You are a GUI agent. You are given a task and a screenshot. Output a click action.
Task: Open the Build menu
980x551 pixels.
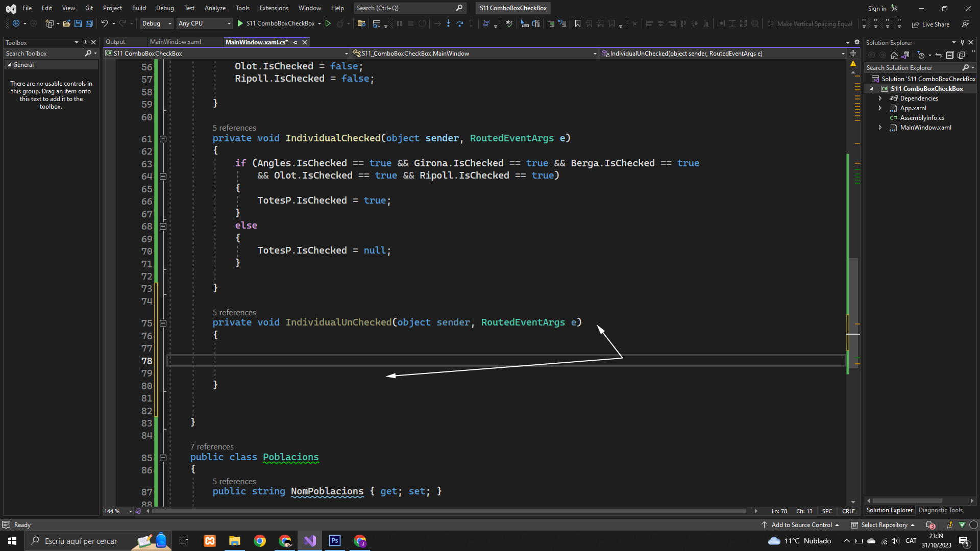pyautogui.click(x=139, y=8)
